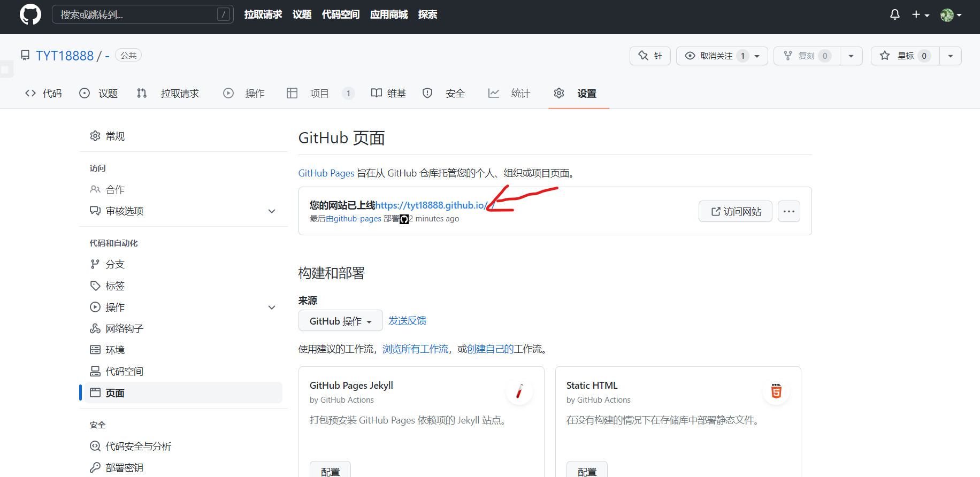Open the TYT18888 owner link

point(65,56)
